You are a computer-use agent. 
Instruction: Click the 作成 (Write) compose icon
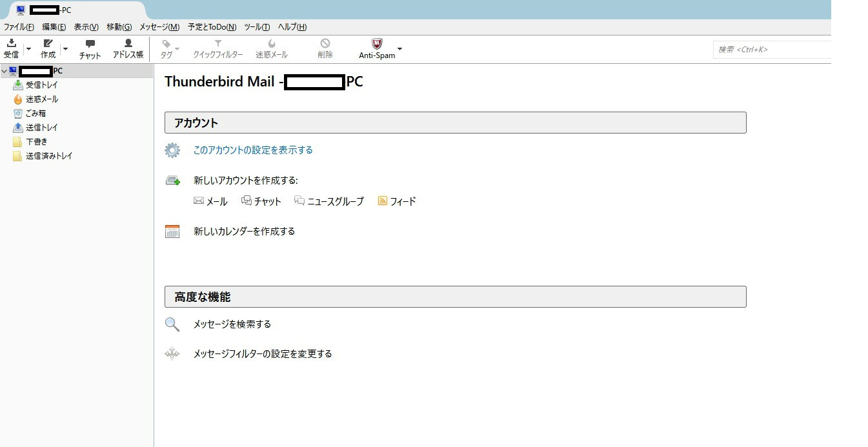tap(48, 44)
